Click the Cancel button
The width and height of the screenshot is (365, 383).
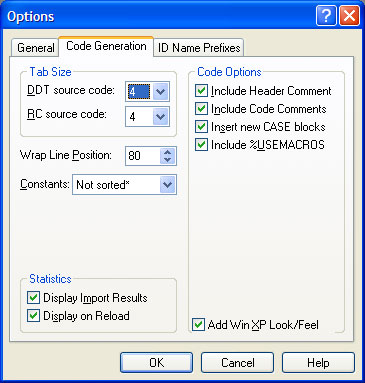pyautogui.click(x=237, y=362)
